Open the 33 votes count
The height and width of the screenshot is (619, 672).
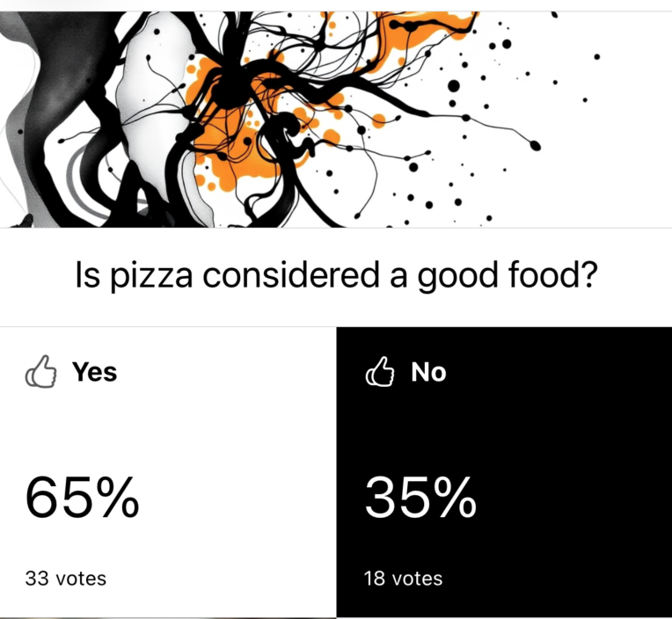point(66,579)
